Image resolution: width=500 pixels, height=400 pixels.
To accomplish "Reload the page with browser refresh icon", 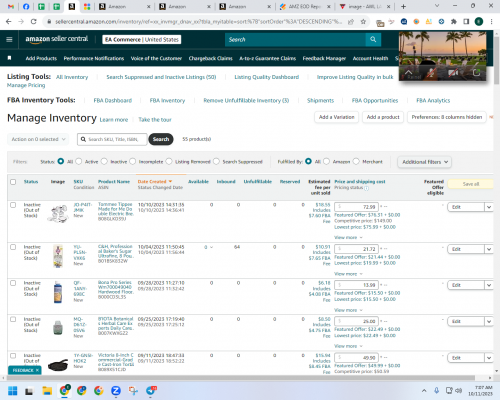I will click(33, 22).
